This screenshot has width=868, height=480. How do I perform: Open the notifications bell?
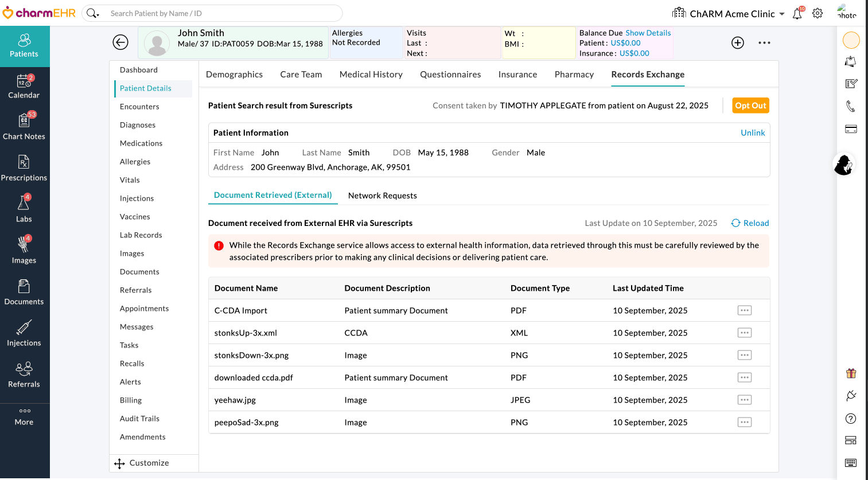tap(797, 14)
